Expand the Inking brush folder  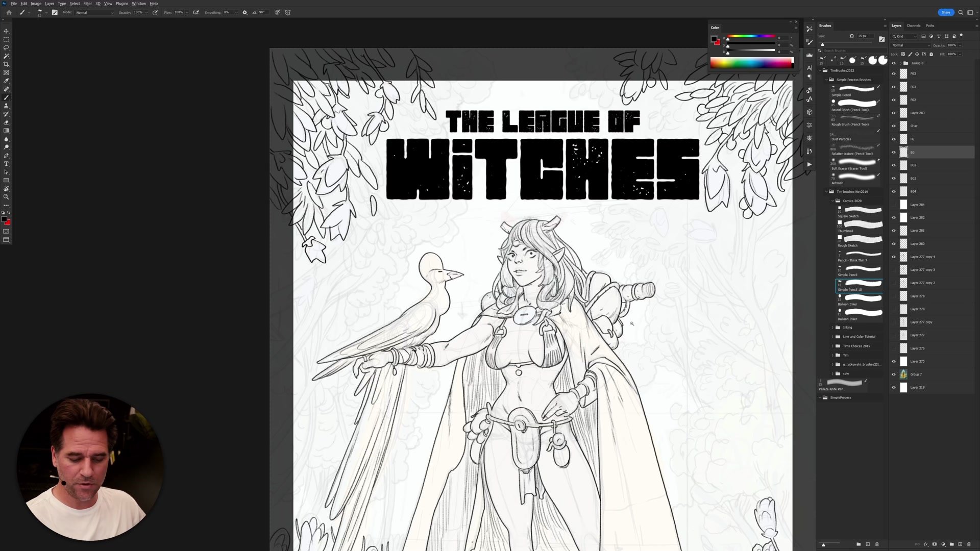click(832, 328)
